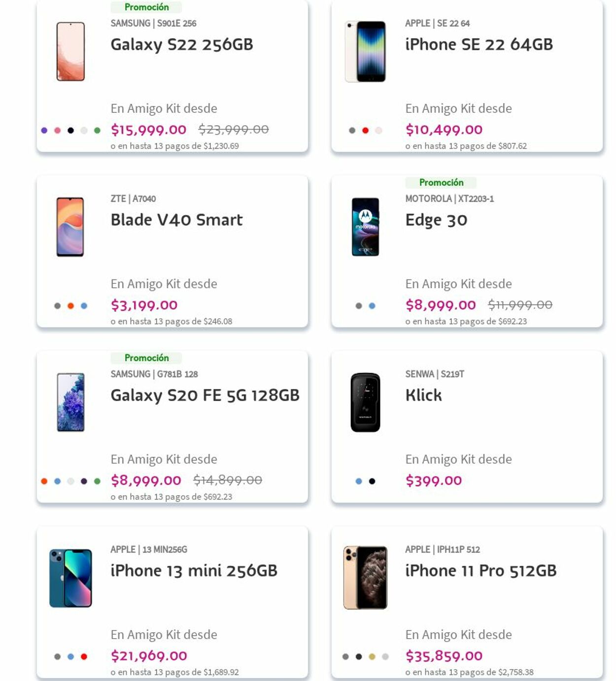The height and width of the screenshot is (681, 616).
Task: Click the Edge 30 product name
Action: tap(436, 220)
